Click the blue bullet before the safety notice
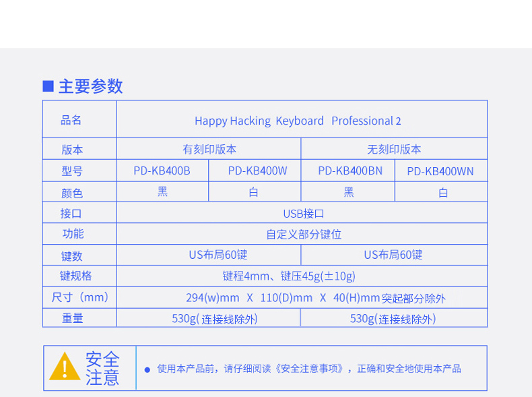The width and height of the screenshot is (532, 397). click(147, 370)
